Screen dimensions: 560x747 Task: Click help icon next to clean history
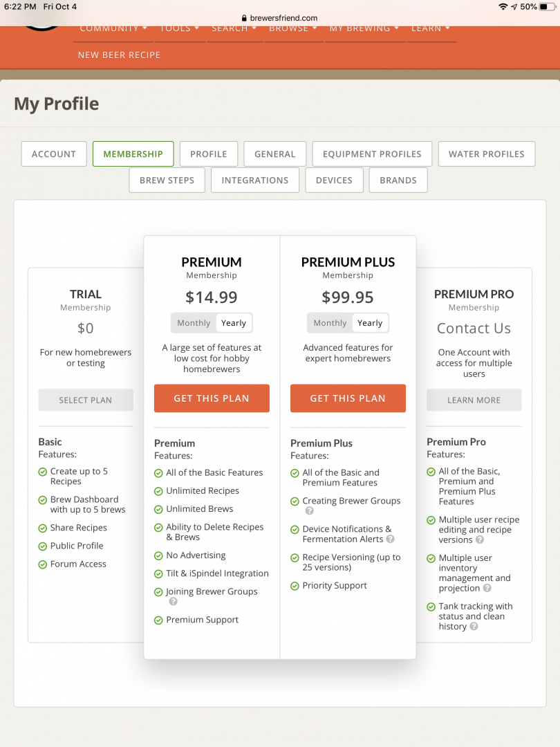[x=474, y=627]
